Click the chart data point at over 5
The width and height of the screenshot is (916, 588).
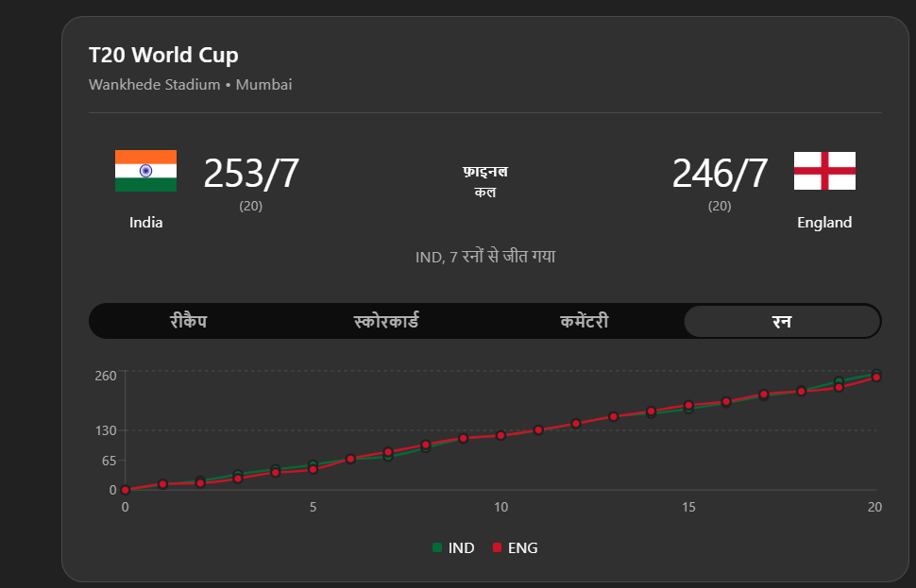(x=313, y=468)
